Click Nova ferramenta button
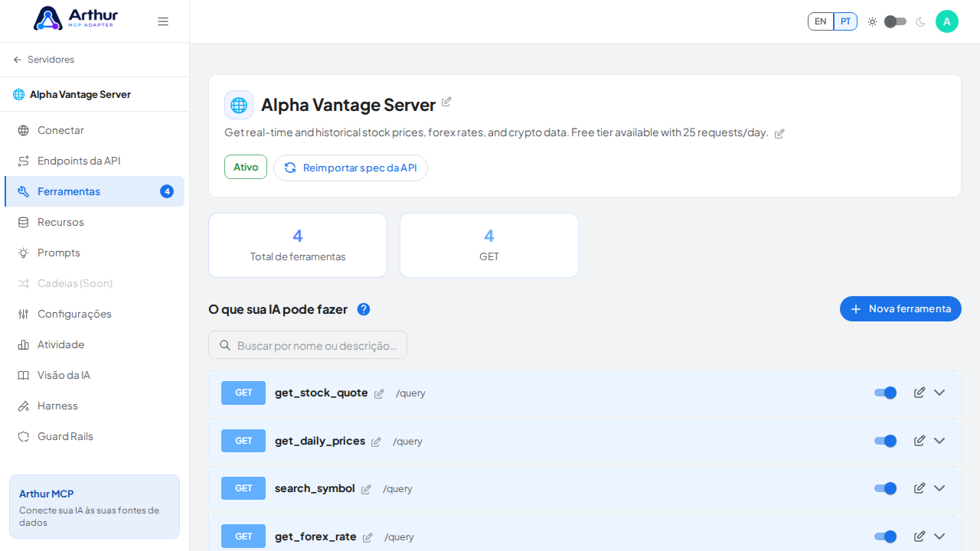The height and width of the screenshot is (551, 980). 900,308
